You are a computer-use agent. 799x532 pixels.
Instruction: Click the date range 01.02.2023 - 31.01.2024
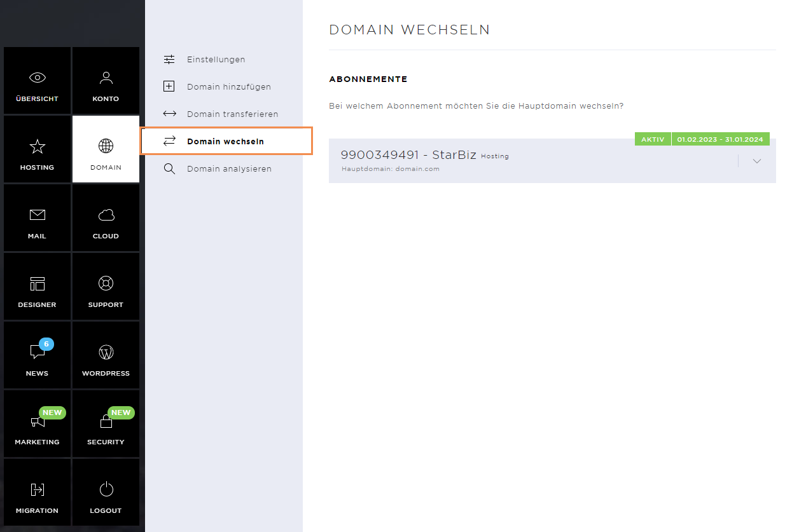point(721,139)
